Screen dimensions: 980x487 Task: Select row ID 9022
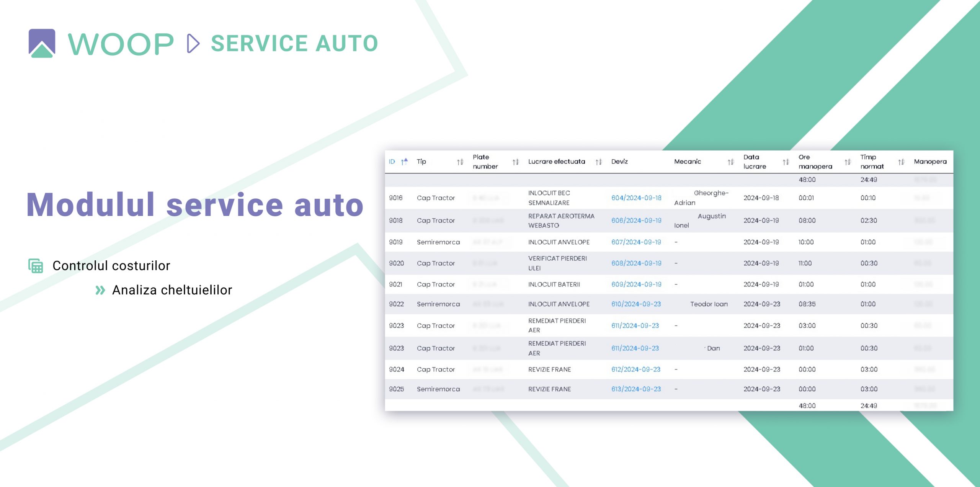[396, 304]
